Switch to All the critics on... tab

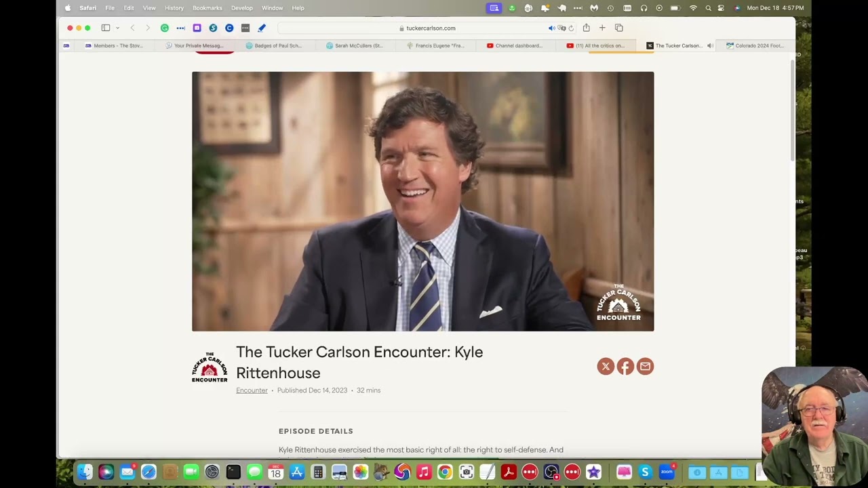(x=596, y=45)
